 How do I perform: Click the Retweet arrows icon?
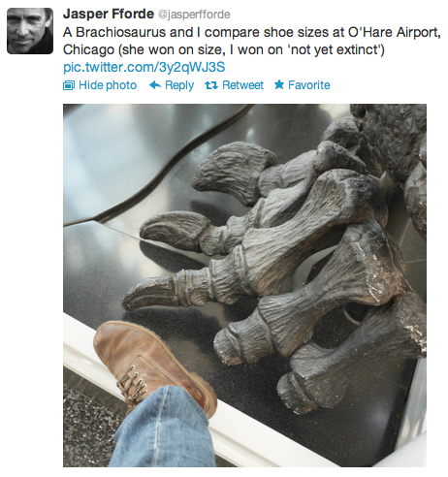(x=211, y=85)
